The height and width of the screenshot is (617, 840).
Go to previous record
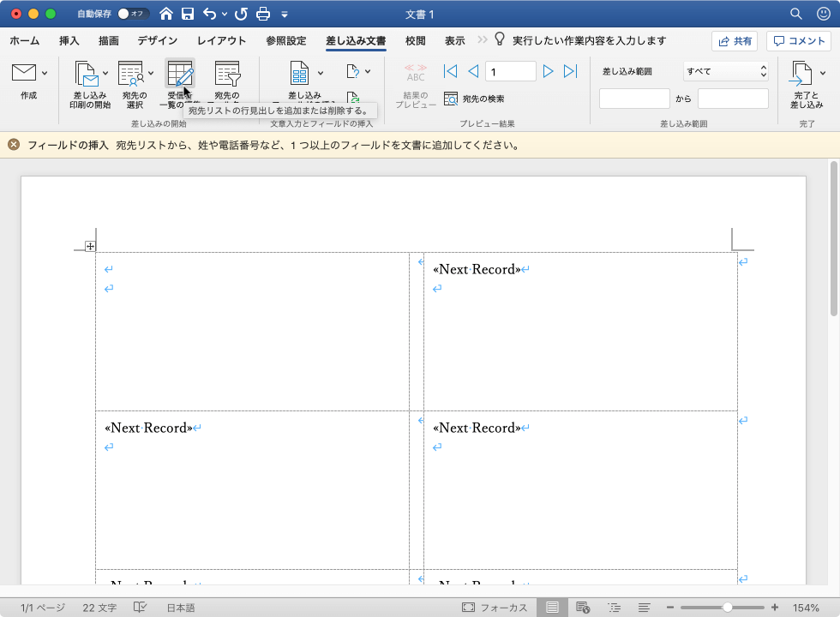pos(473,71)
